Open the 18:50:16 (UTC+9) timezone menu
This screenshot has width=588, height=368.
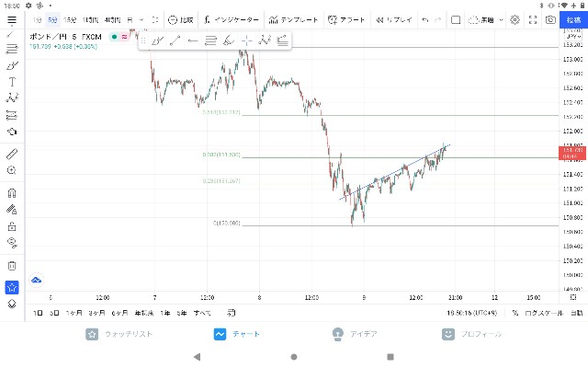click(471, 313)
